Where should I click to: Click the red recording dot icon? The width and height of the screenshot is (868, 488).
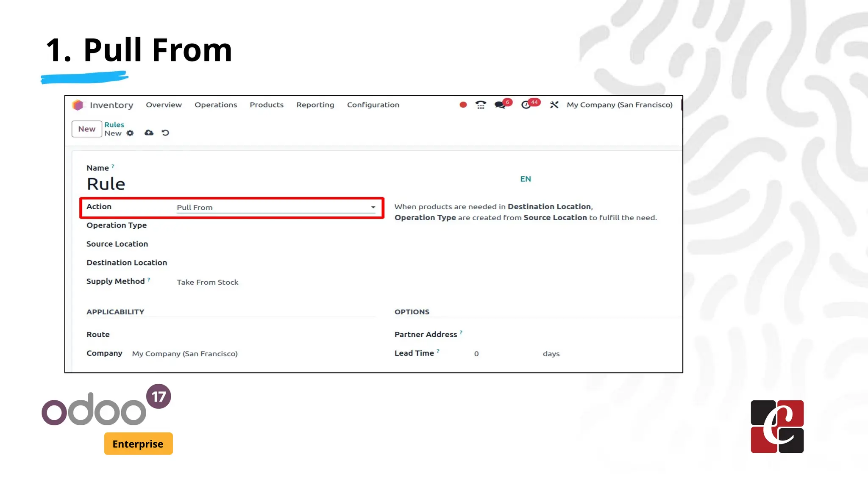(x=463, y=105)
